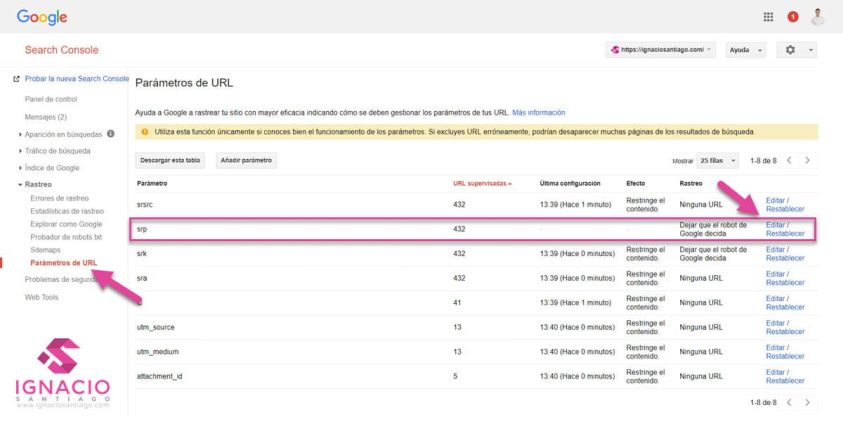Image resolution: width=843 pixels, height=422 pixels.
Task: Go to next page arrow below table
Action: tap(807, 402)
